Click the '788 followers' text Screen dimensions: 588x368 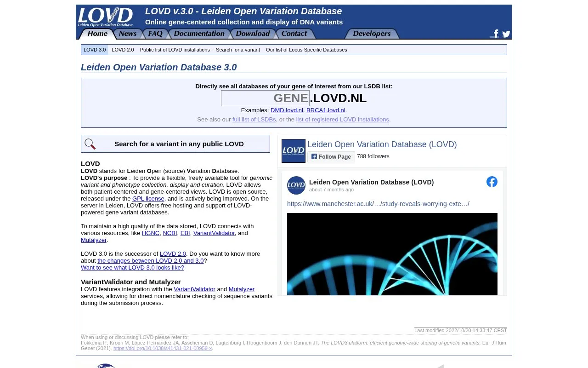point(373,156)
